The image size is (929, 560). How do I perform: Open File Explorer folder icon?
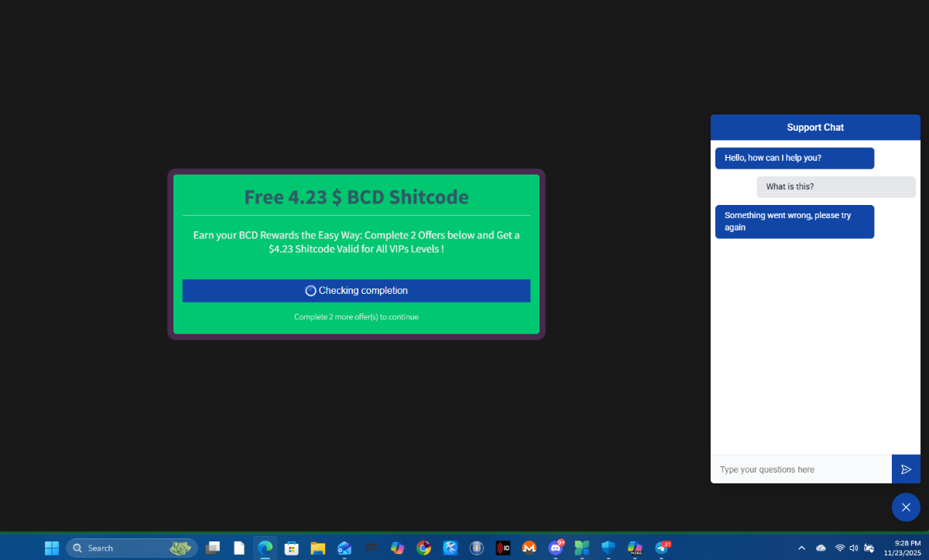318,548
